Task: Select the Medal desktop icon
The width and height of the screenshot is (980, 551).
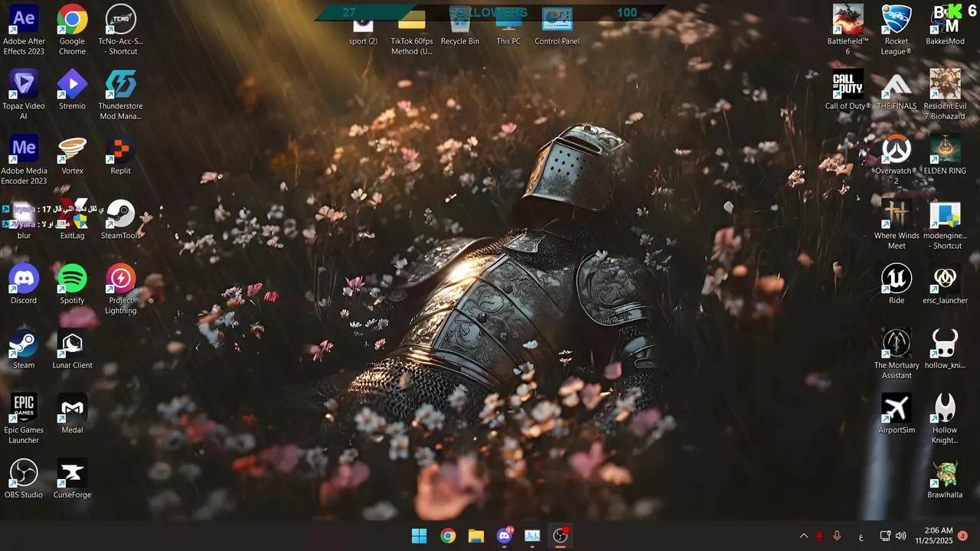Action: pyautogui.click(x=72, y=415)
